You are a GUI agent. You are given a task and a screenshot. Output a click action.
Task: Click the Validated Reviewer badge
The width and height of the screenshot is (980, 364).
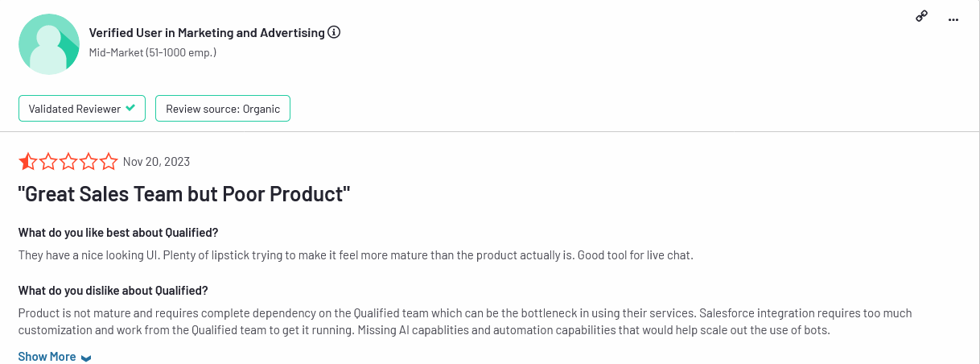(x=82, y=109)
